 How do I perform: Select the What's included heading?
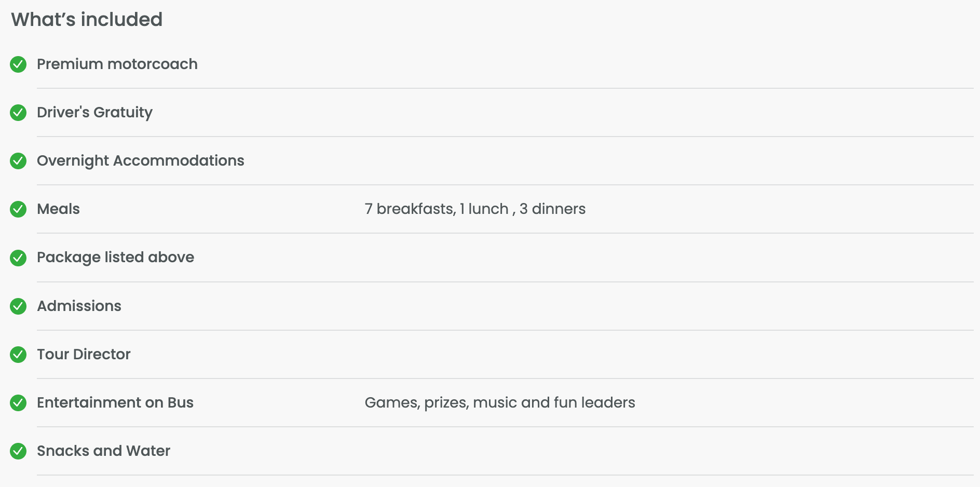tap(87, 20)
